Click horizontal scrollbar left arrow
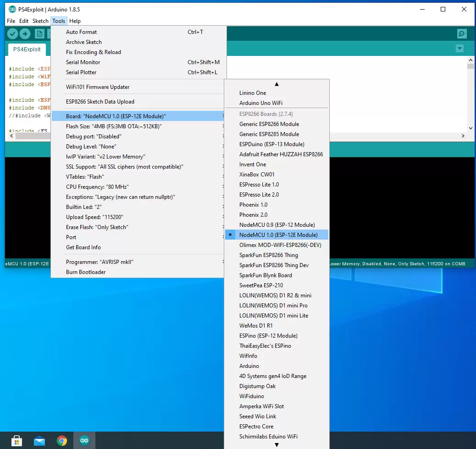 point(11,136)
